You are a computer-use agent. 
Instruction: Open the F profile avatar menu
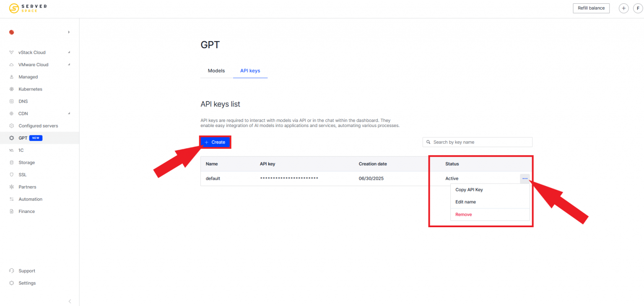click(638, 8)
